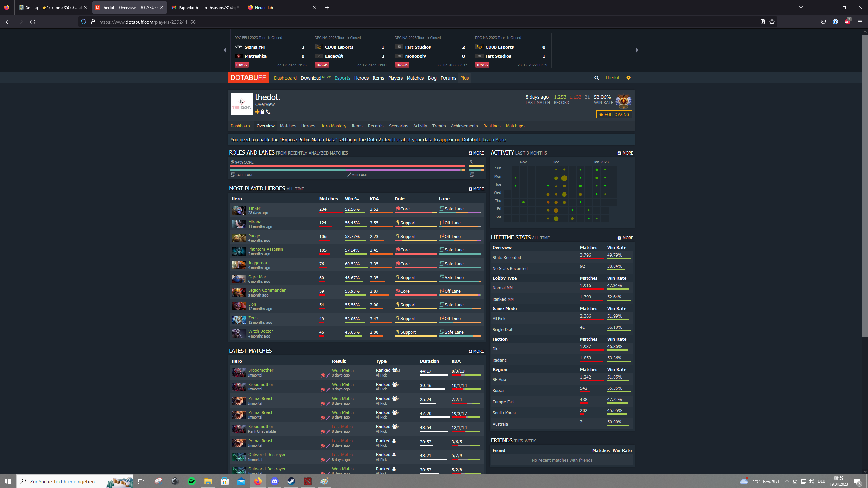
Task: Close the Neuer Tab browser tab
Action: (314, 7)
